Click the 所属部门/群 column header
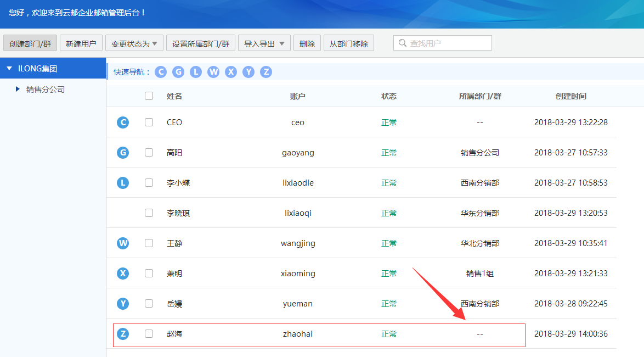Screen dimensions: 644x357 [x=480, y=96]
